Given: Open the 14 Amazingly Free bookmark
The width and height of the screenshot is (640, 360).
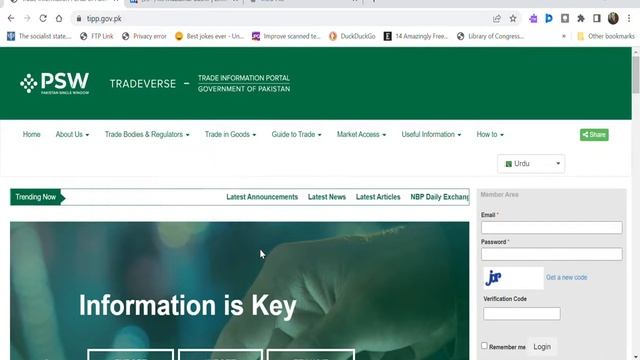Looking at the screenshot, I should [416, 36].
